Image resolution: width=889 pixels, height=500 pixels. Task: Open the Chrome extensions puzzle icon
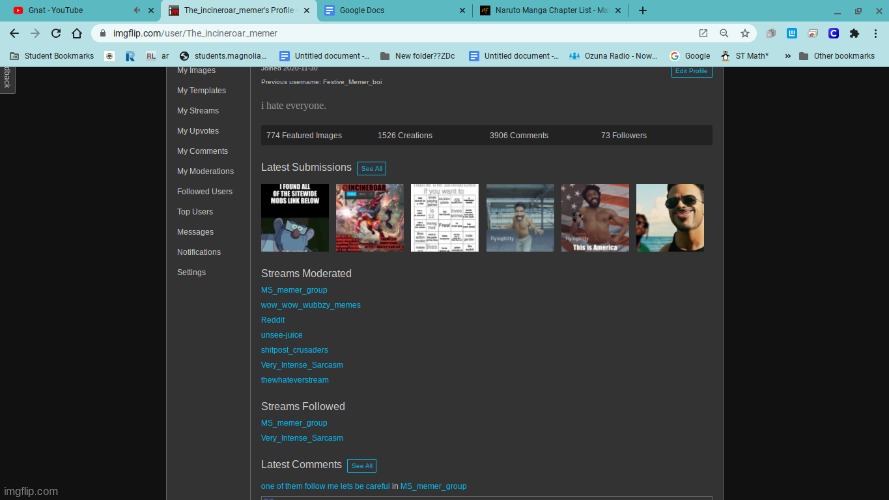853,33
